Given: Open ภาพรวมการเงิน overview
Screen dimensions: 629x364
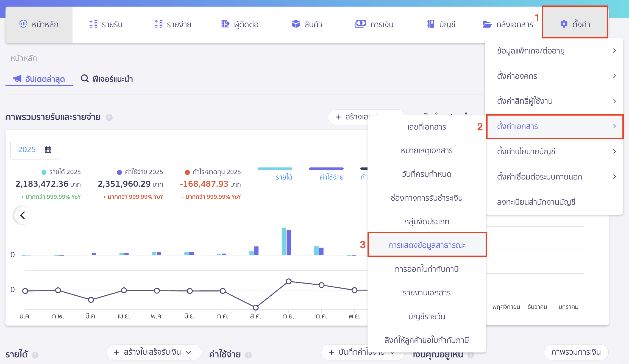Looking at the screenshot, I should [576, 352].
